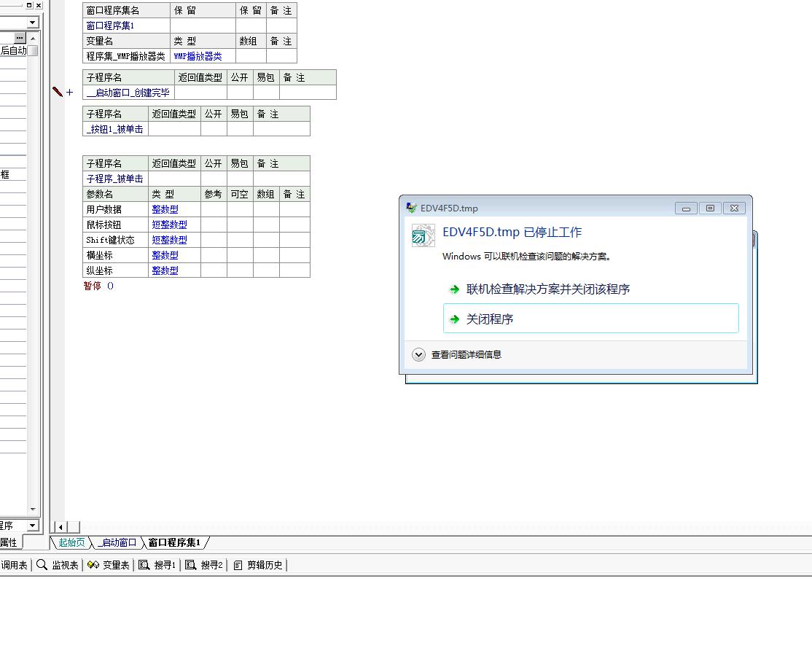This screenshot has height=667, width=812.
Task: Open the dropdown at left panel bottom
Action: 32,526
